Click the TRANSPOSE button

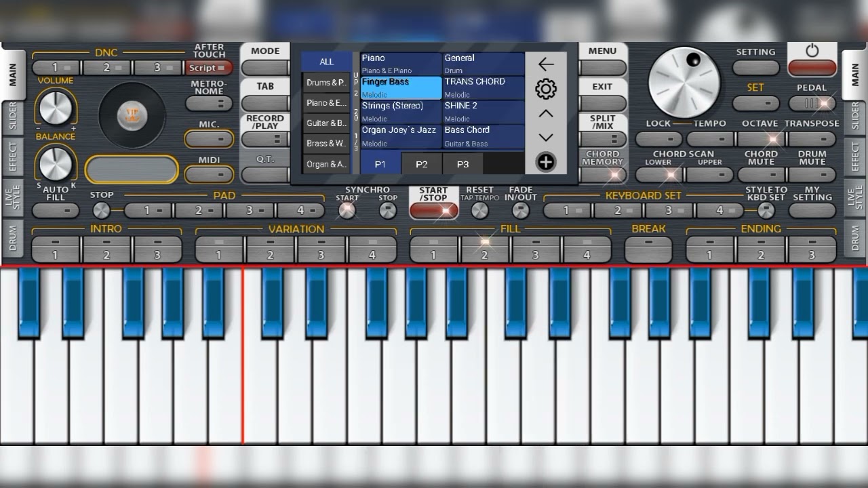pos(812,139)
